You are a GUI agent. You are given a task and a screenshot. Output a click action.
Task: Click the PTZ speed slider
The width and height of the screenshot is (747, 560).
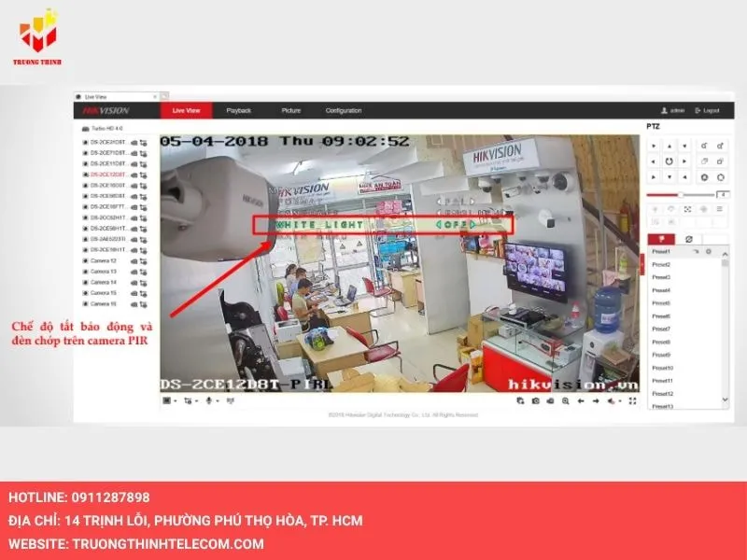pyautogui.click(x=681, y=194)
